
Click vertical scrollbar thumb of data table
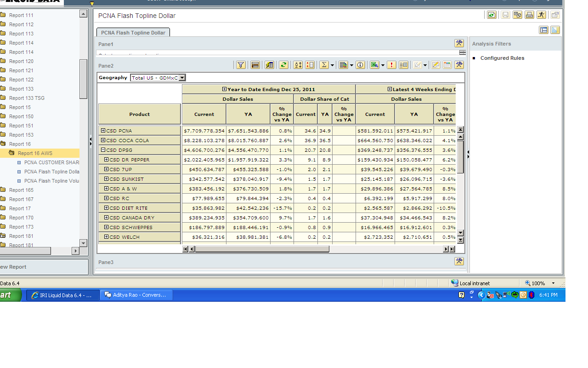(461, 157)
